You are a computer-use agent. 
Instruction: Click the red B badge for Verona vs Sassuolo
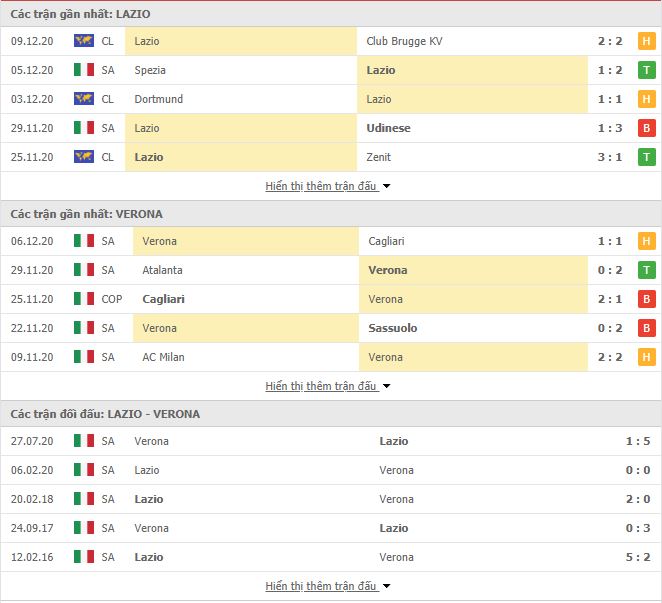tap(646, 328)
